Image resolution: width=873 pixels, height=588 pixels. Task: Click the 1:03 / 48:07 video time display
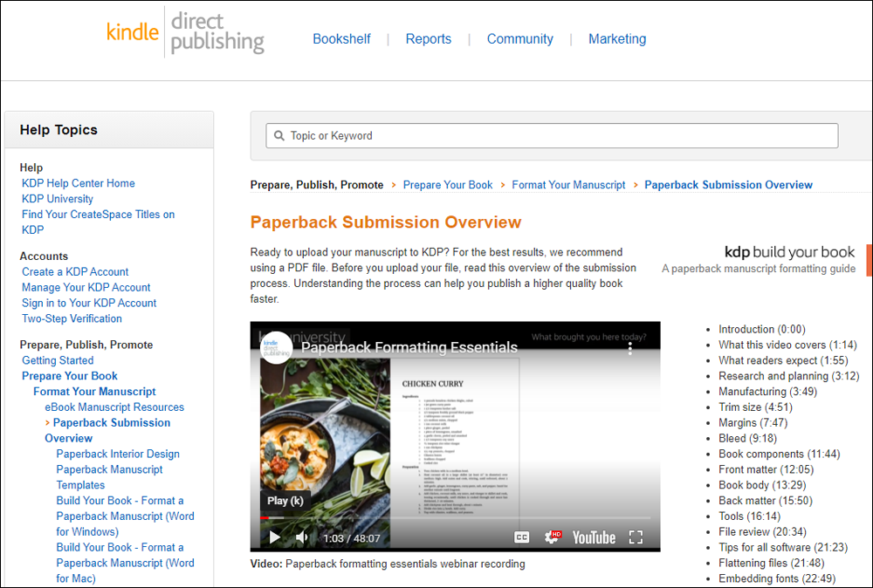pyautogui.click(x=351, y=538)
